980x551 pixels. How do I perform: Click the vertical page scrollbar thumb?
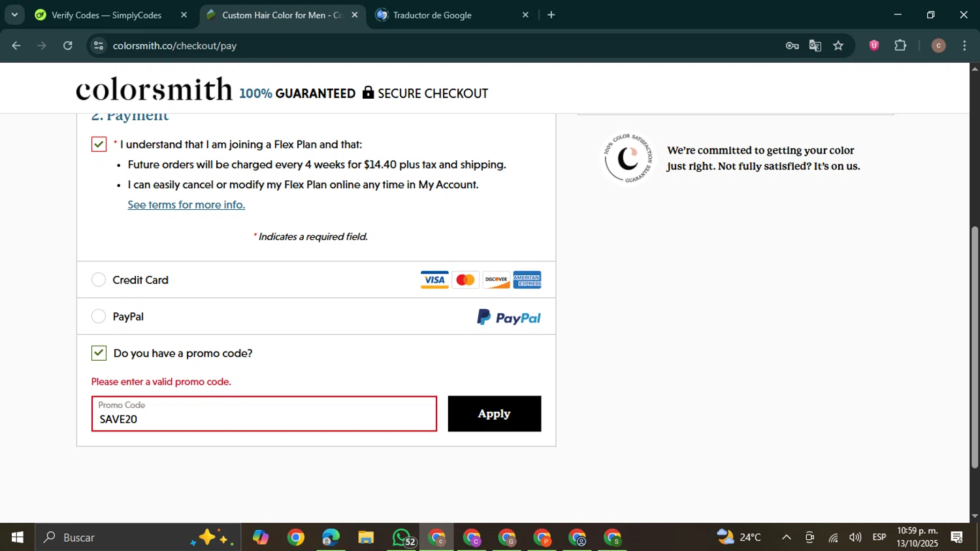(x=975, y=347)
